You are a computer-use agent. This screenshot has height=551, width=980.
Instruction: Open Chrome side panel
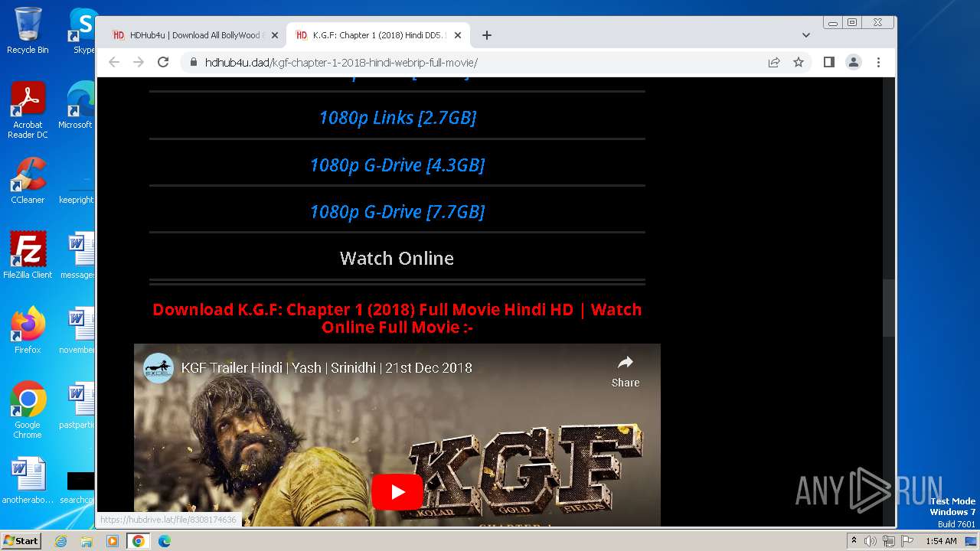click(x=828, y=62)
